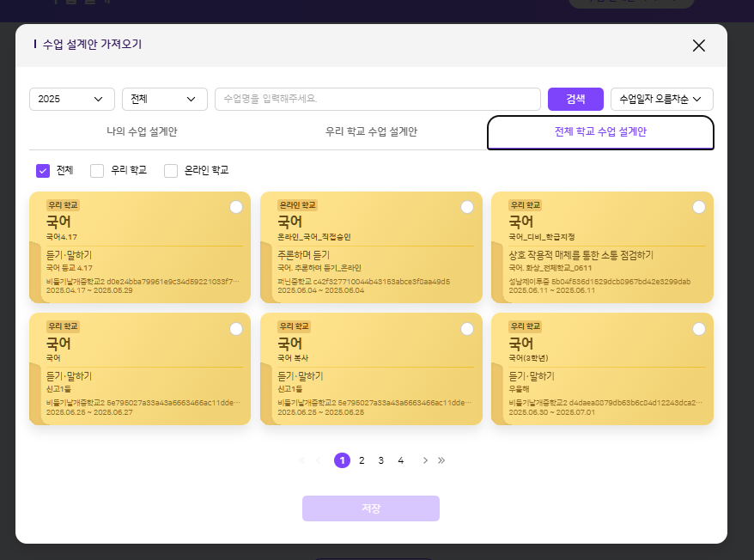Select radio button on 국어_디비_학급지정 card
This screenshot has height=560, width=754.
698,207
